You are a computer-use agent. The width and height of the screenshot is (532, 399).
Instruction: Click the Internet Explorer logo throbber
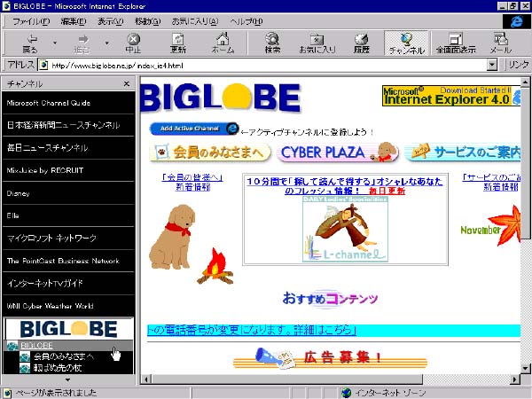point(516,21)
